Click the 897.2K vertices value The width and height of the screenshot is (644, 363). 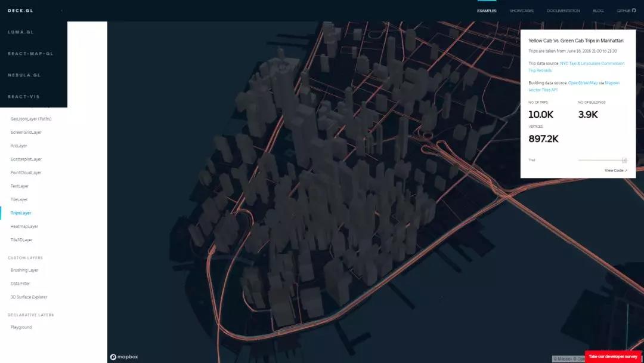pyautogui.click(x=543, y=139)
